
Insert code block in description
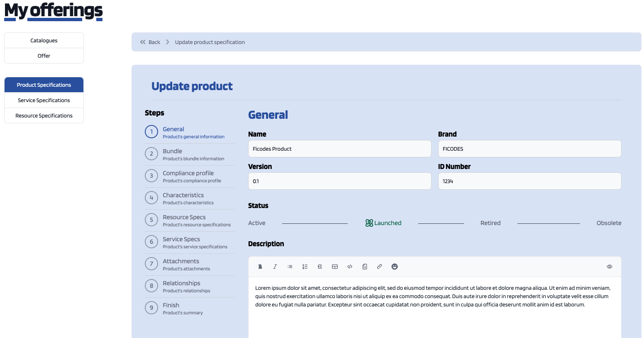point(365,267)
